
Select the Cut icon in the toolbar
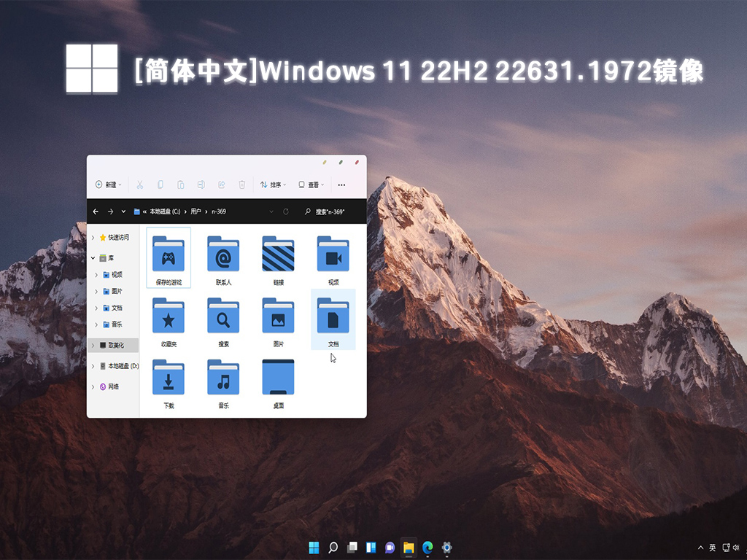point(140,184)
